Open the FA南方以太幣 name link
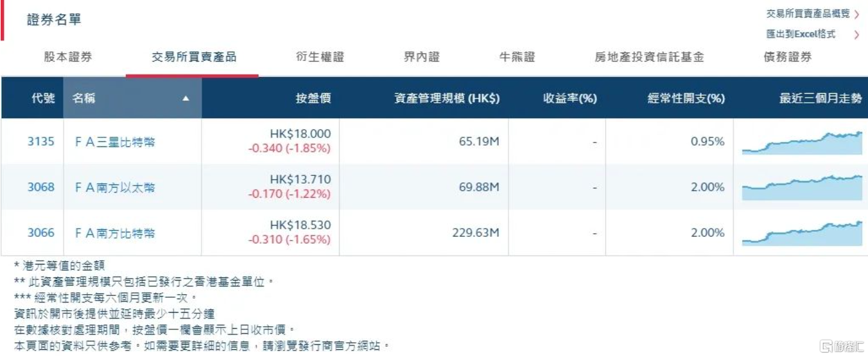This screenshot has height=357, width=868. coord(115,187)
